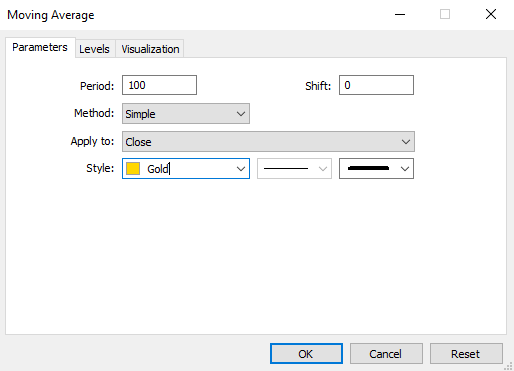The image size is (514, 371).
Task: Open the line style dropdown
Action: pos(294,169)
